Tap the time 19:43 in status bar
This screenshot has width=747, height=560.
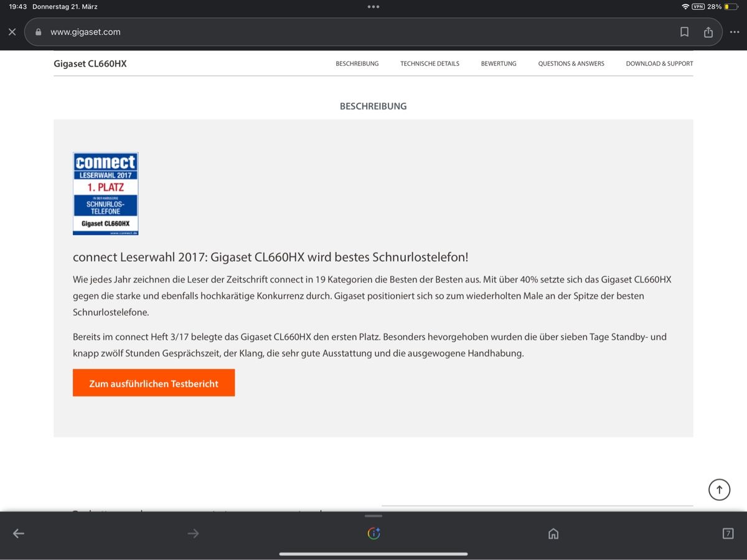pos(18,7)
